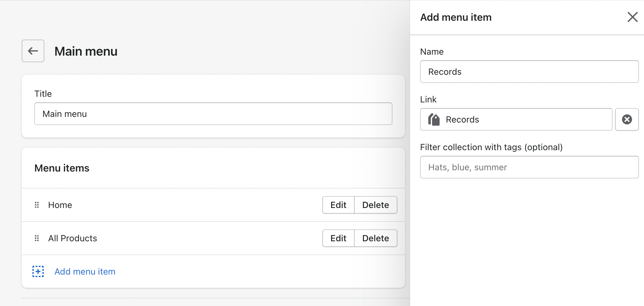Click Delete next to All Products
Screen dimensions: 644x306
376,238
